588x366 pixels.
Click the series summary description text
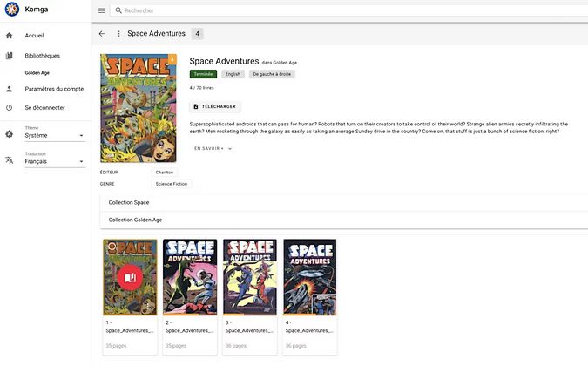(x=379, y=127)
